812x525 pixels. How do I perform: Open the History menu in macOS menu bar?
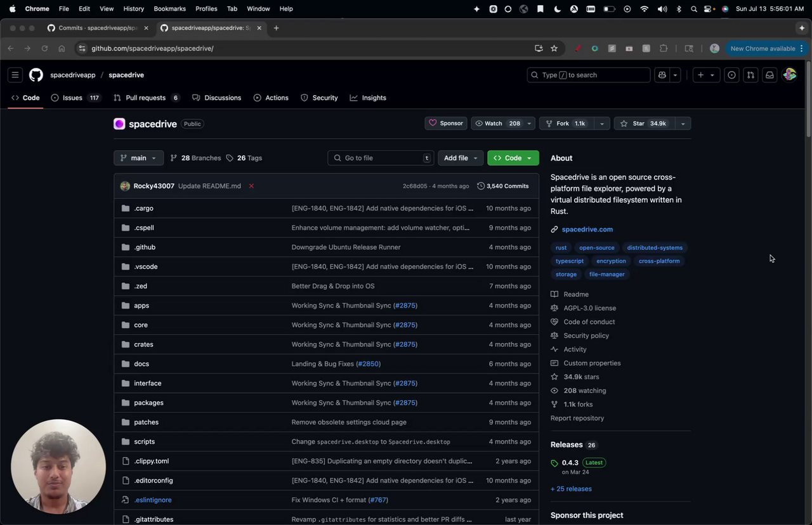coord(134,9)
